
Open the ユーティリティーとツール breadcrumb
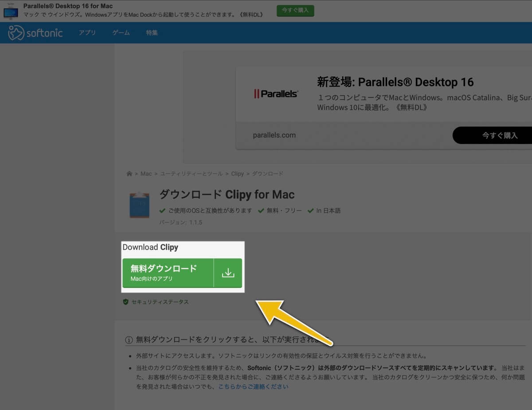192,174
